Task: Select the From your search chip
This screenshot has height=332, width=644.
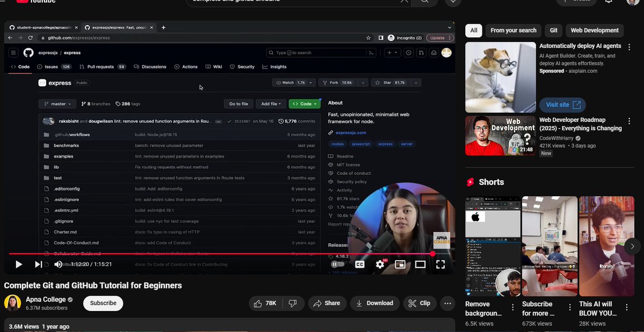Action: coord(514,31)
